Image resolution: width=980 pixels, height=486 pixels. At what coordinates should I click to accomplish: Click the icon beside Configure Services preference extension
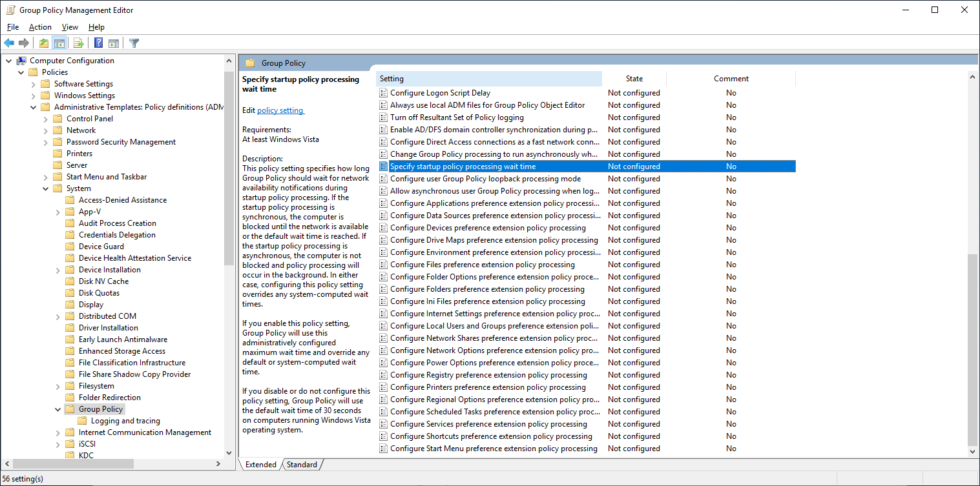click(383, 424)
